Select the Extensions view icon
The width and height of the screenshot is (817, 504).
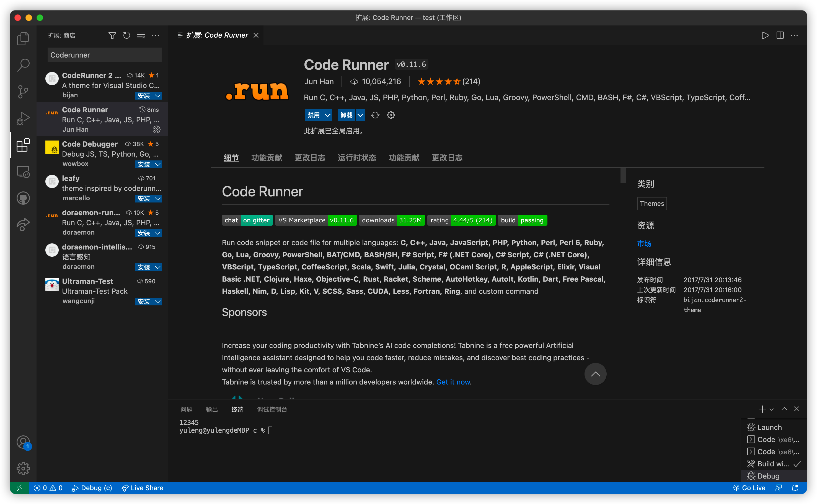click(23, 145)
